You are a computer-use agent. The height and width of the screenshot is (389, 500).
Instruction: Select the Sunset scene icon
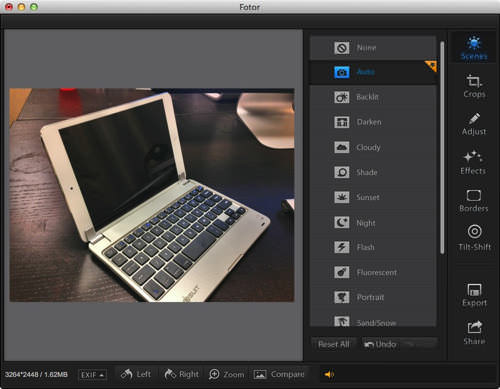pyautogui.click(x=342, y=197)
